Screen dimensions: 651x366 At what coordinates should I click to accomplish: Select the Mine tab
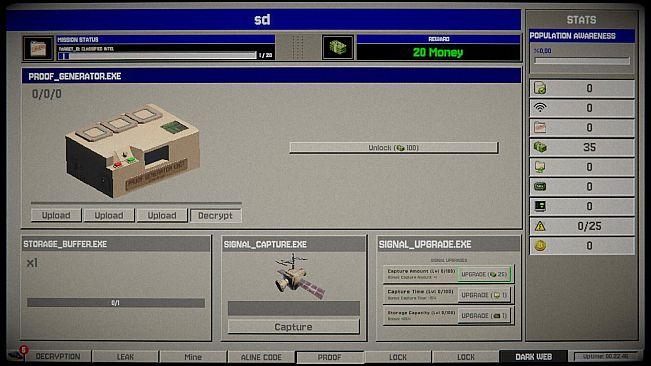coord(193,357)
